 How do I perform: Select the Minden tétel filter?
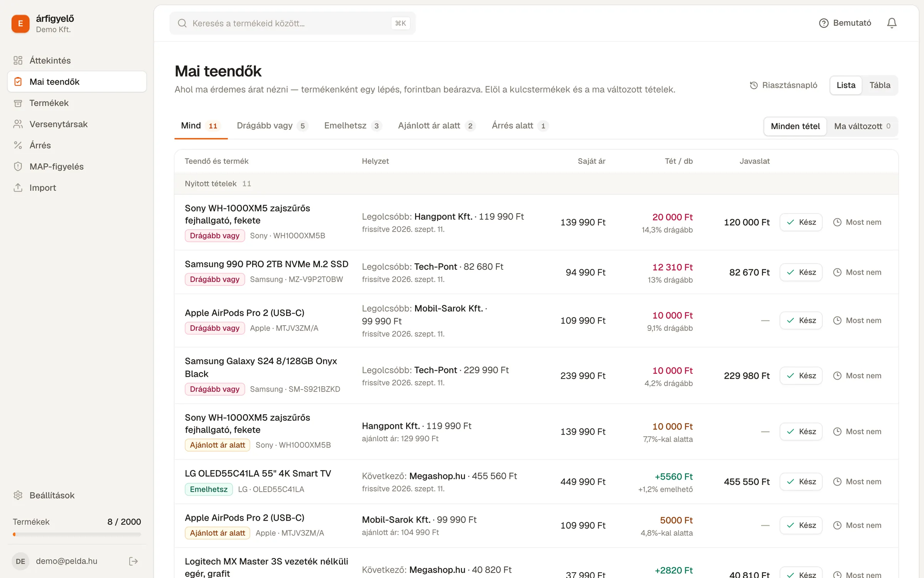(x=795, y=126)
